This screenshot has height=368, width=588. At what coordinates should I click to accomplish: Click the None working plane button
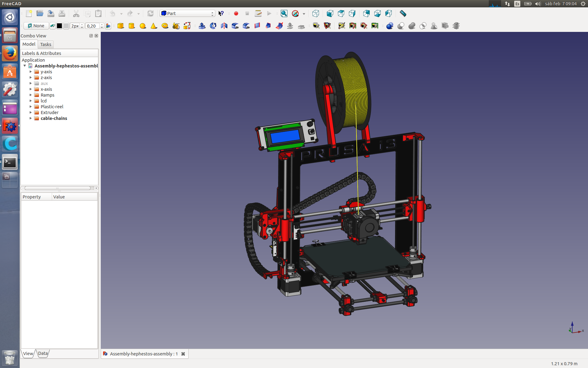(x=36, y=26)
